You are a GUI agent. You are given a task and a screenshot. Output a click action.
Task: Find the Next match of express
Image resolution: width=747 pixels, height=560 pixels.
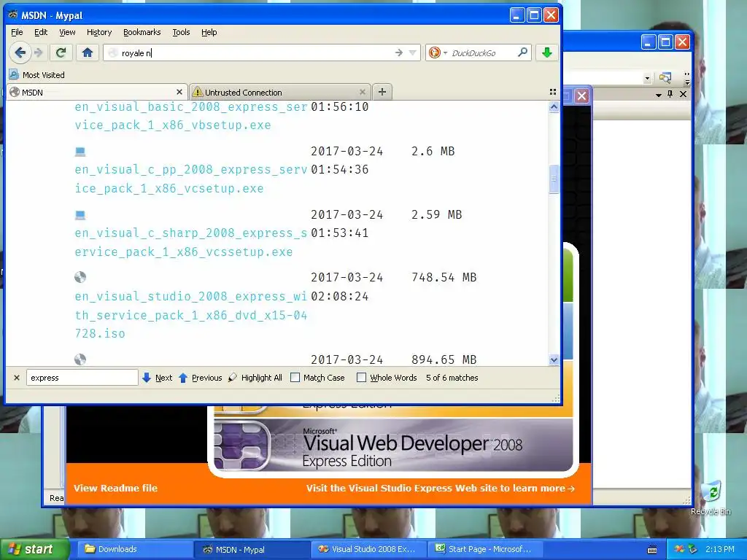[x=158, y=378]
